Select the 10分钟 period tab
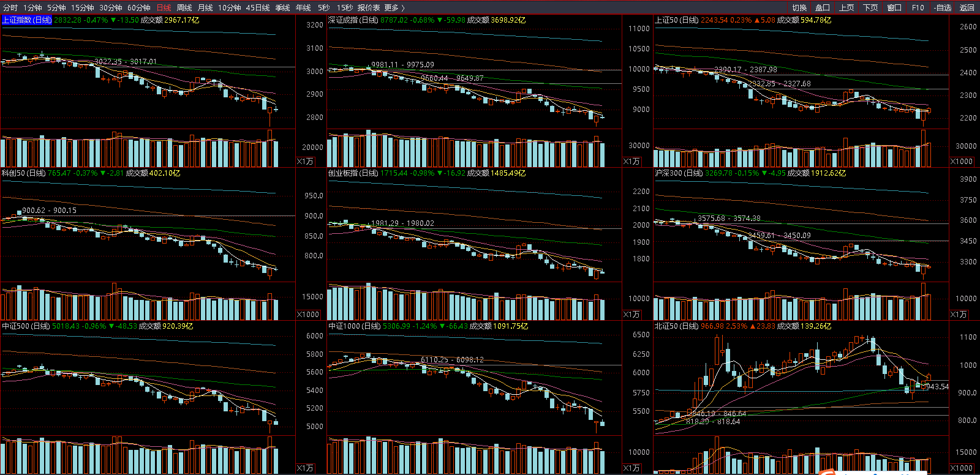 pyautogui.click(x=229, y=8)
